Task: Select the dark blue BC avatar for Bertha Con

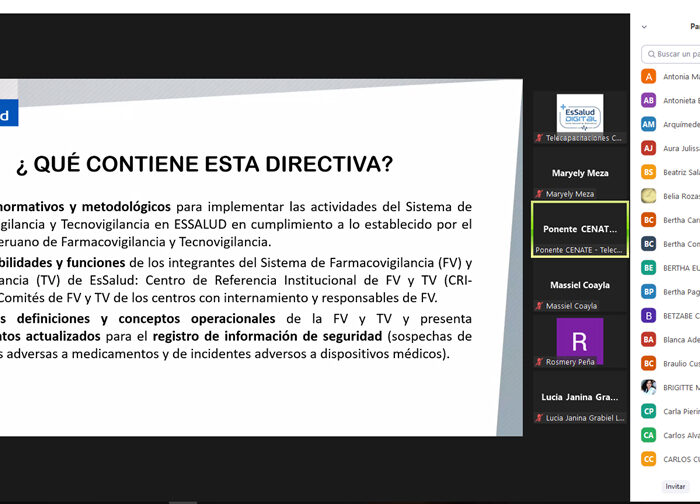Action: (x=649, y=244)
